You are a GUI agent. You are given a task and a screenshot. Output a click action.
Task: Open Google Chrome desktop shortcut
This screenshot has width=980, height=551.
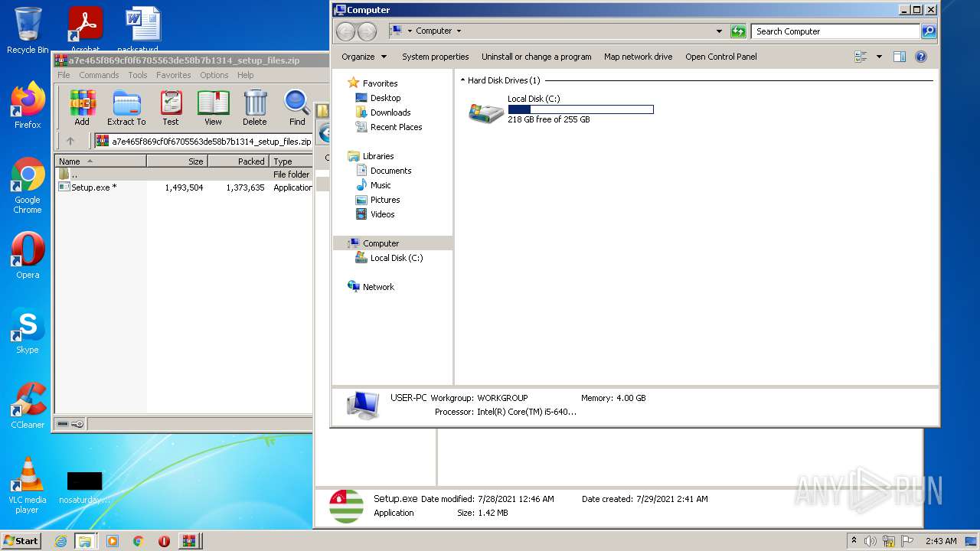point(28,186)
